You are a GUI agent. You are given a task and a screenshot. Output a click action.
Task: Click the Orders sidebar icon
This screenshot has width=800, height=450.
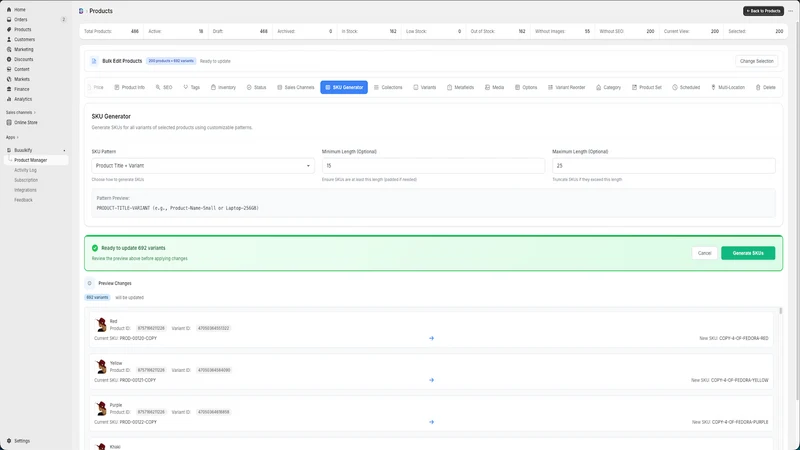point(9,19)
